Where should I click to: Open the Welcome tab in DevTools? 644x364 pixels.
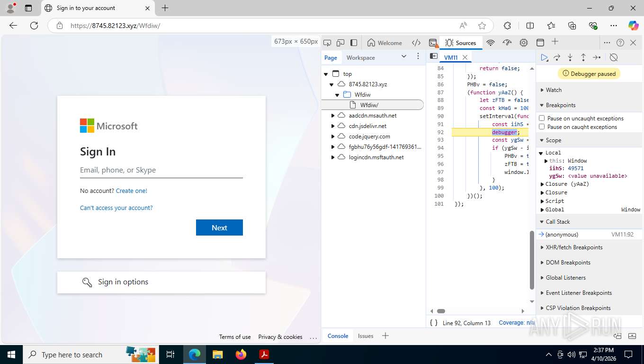(385, 43)
